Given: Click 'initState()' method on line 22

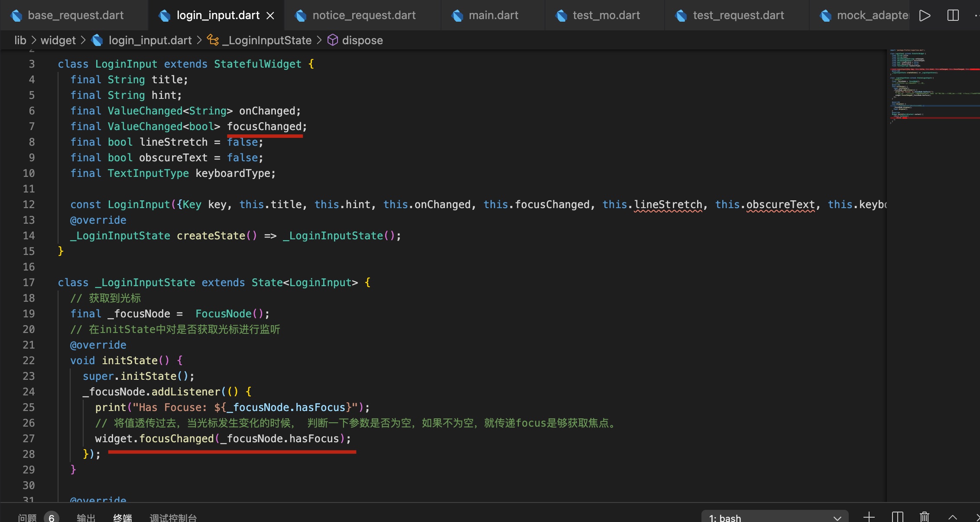Looking at the screenshot, I should coord(135,361).
